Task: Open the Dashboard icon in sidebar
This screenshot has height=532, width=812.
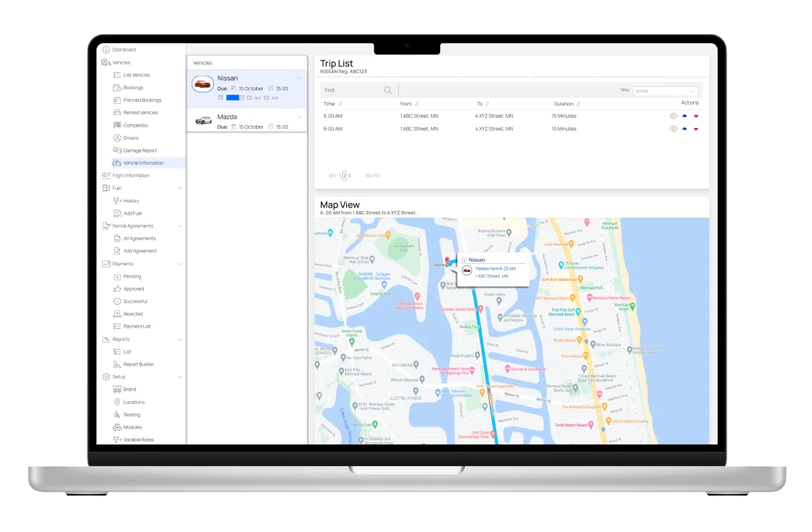Action: click(x=106, y=50)
